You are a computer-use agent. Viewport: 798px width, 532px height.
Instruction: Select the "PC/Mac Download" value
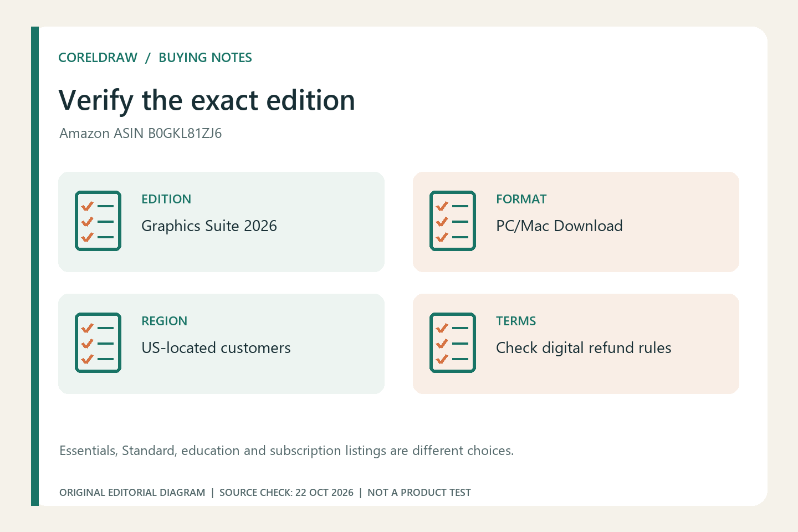click(559, 226)
